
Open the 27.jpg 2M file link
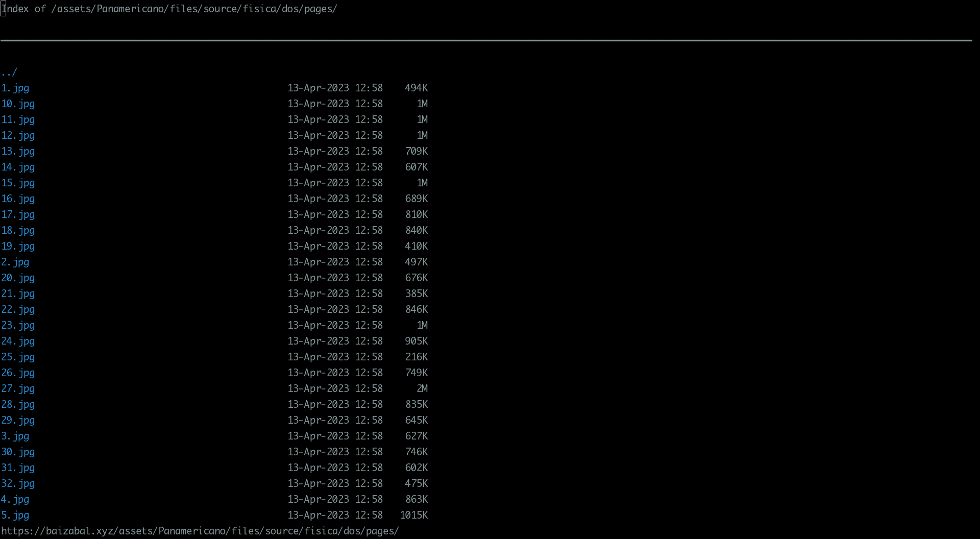pyautogui.click(x=18, y=389)
